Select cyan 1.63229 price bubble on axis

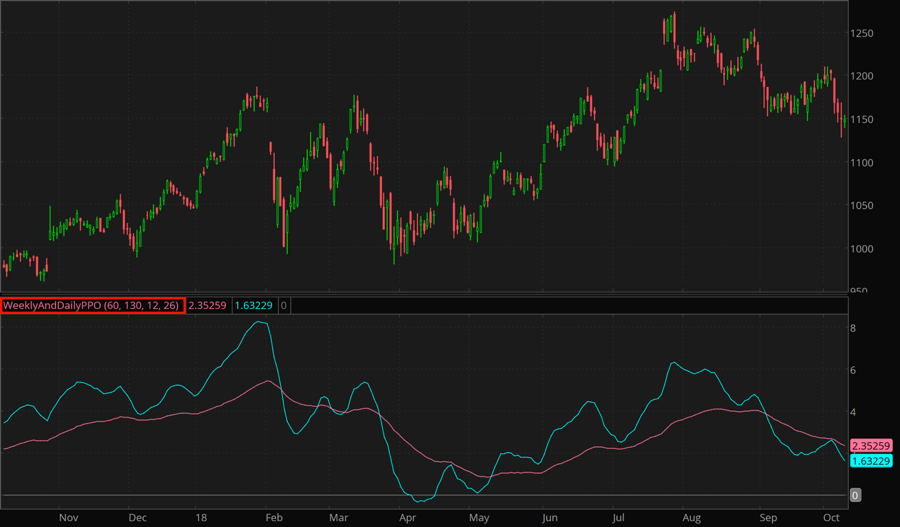[872, 460]
